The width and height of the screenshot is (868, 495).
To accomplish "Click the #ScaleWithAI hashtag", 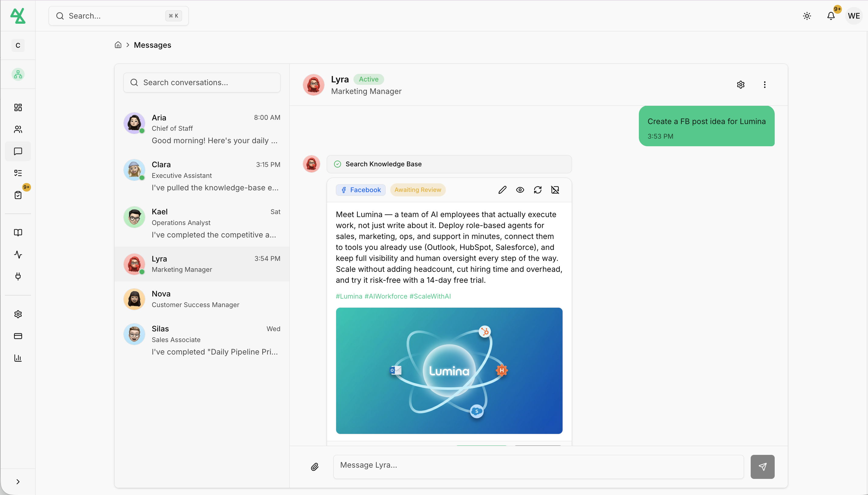I will click(x=430, y=296).
